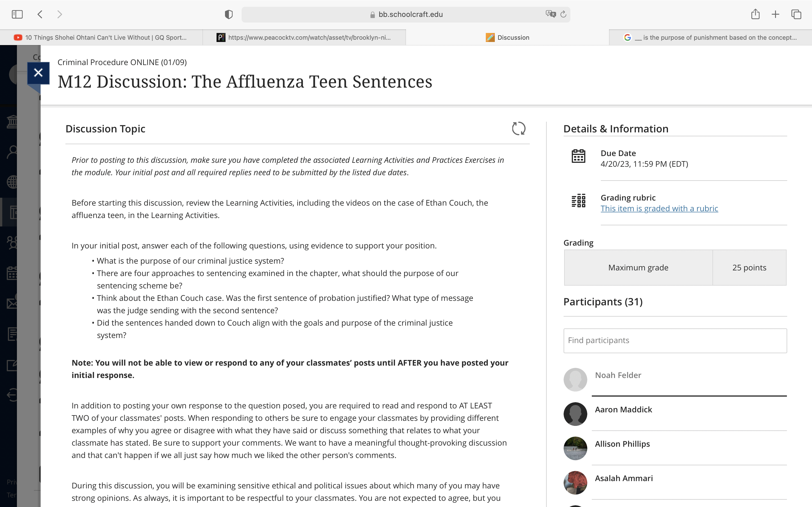Click the privacy shield icon
The image size is (812, 507).
click(228, 14)
